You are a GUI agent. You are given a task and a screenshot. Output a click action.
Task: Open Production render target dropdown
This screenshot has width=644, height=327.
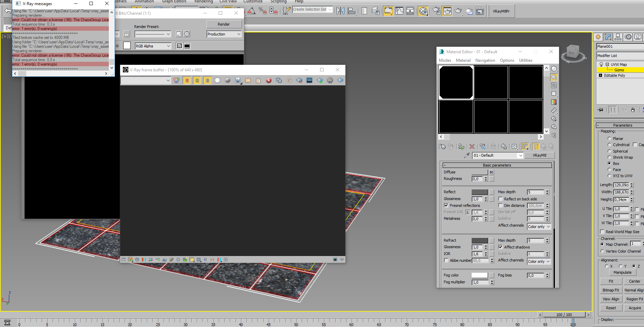point(224,34)
